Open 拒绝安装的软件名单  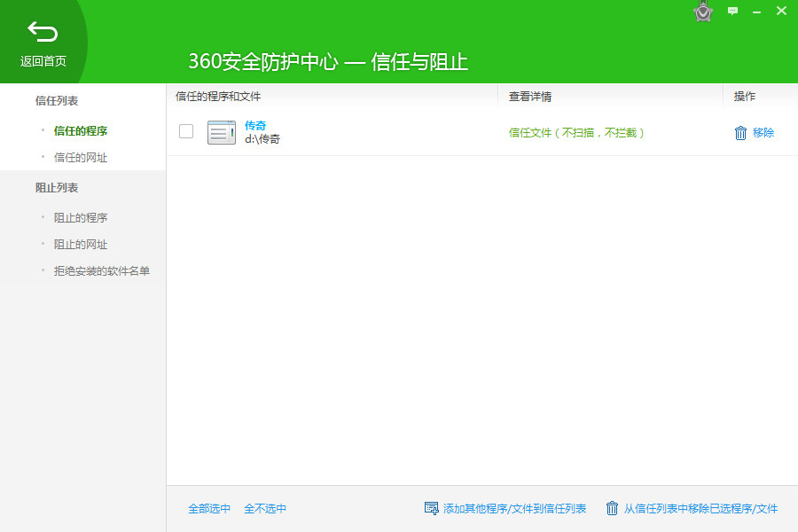(102, 271)
